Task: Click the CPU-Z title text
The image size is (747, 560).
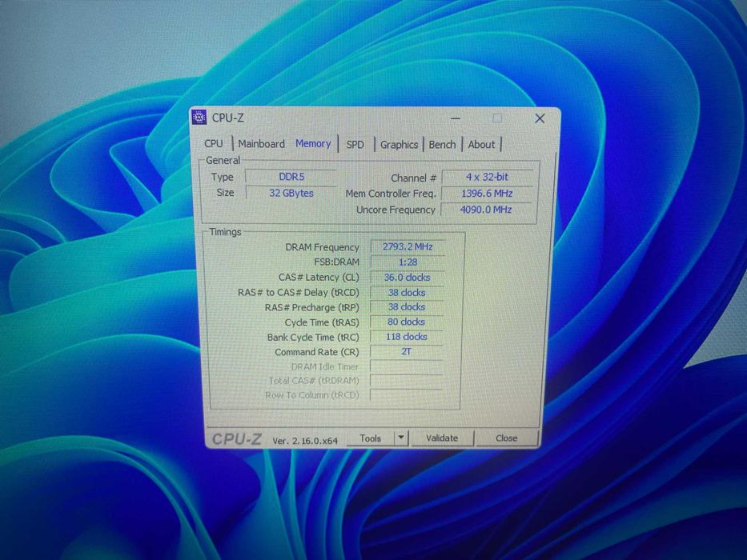Action: pyautogui.click(x=227, y=118)
